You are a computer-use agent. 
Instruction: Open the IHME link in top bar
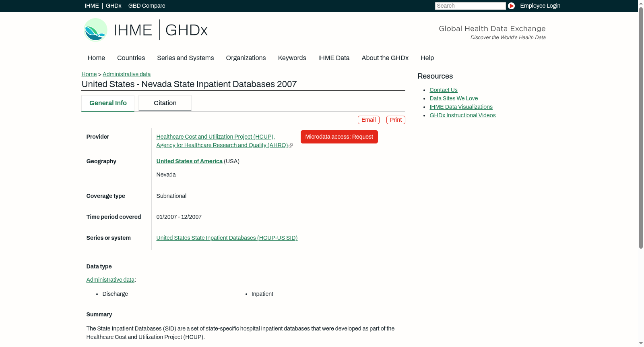[x=92, y=6]
